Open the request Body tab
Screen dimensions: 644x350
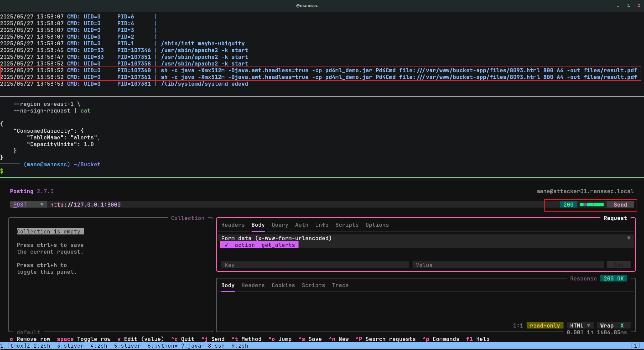click(258, 225)
